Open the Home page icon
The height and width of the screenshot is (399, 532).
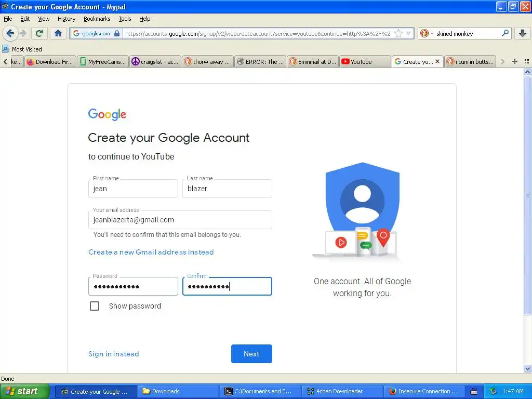(x=58, y=33)
